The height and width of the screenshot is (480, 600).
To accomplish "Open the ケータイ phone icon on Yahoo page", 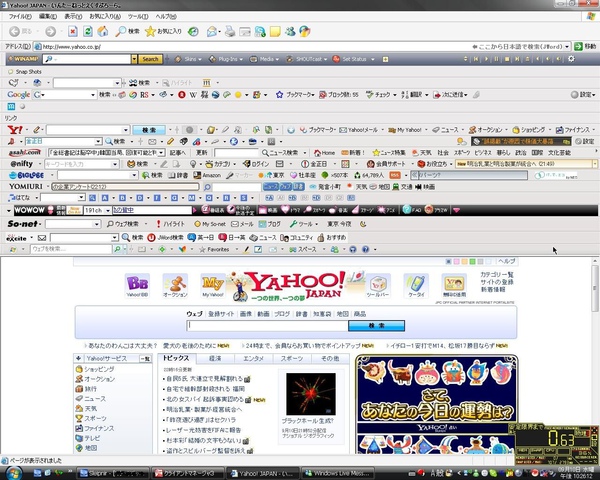I will [x=416, y=286].
